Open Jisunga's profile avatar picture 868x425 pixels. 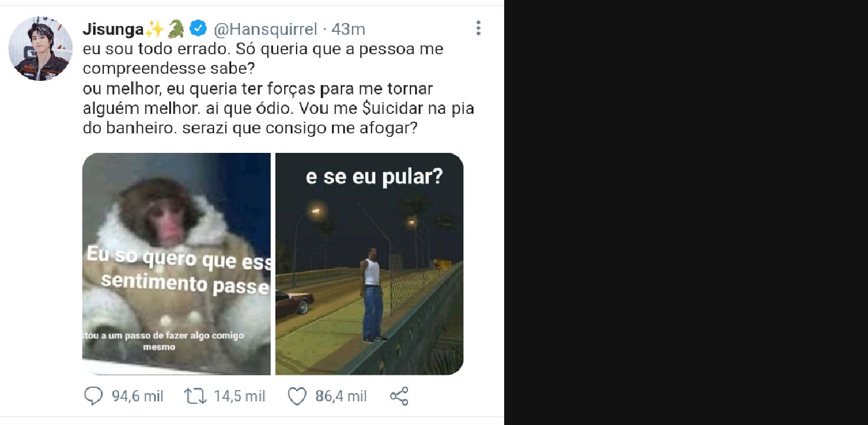(40, 48)
